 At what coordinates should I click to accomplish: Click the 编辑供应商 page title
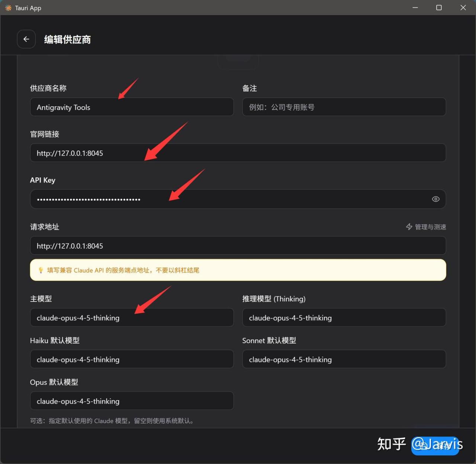click(x=67, y=39)
